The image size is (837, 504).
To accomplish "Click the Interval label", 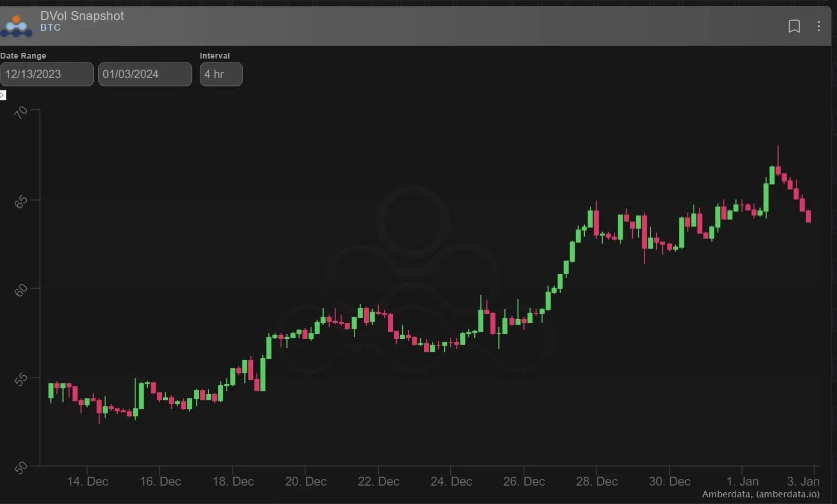I will [215, 56].
